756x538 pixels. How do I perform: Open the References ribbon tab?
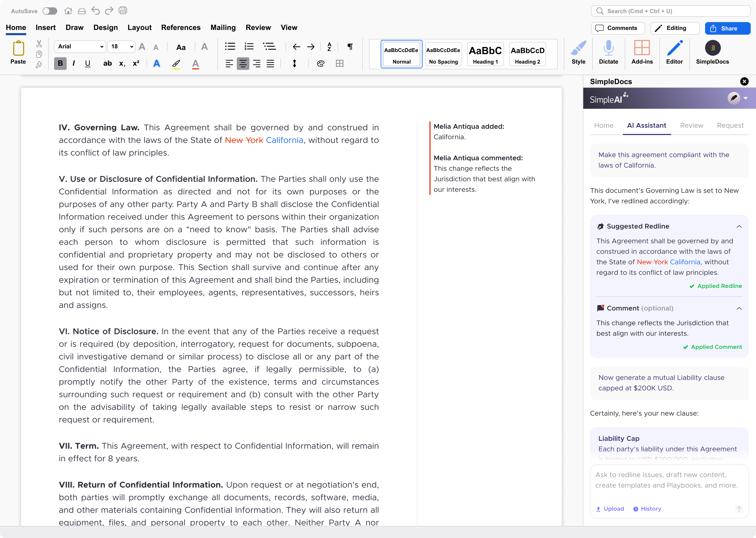point(181,28)
